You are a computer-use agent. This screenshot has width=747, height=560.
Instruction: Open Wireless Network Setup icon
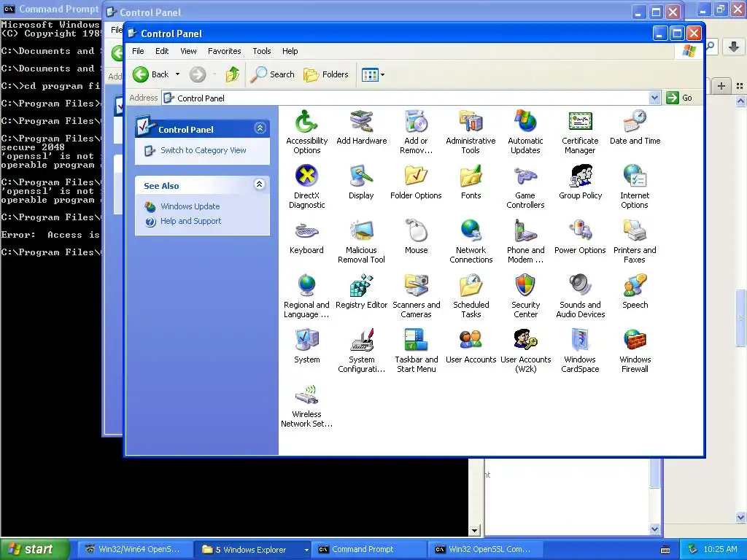(306, 406)
